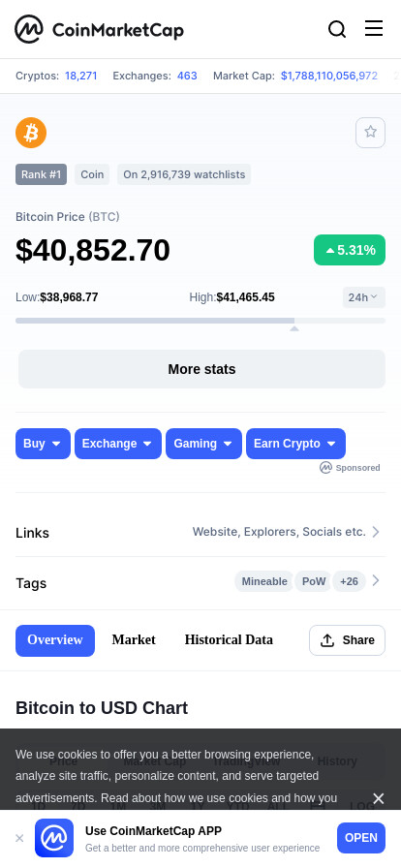This screenshot has height=868, width=401.
Task: Click the More stats button
Action: coord(201,369)
